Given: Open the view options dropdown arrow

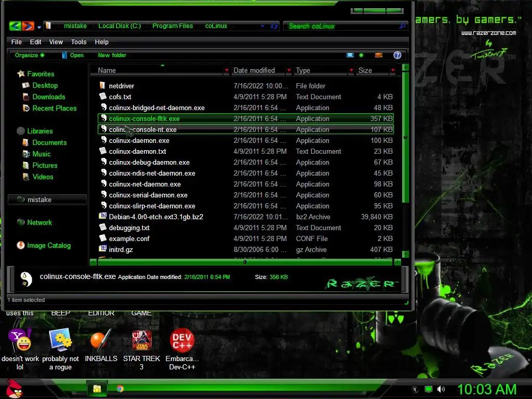Looking at the screenshot, I should tap(361, 55).
